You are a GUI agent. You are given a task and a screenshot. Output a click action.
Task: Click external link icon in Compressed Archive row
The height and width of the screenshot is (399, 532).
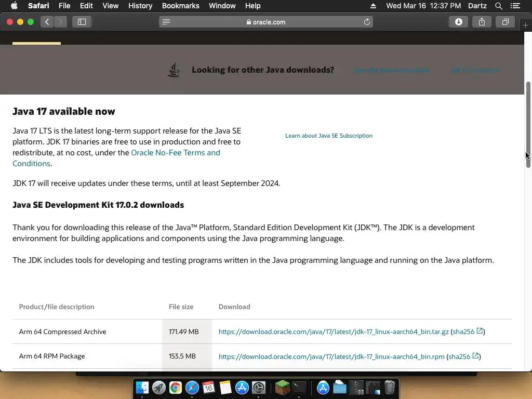click(480, 331)
